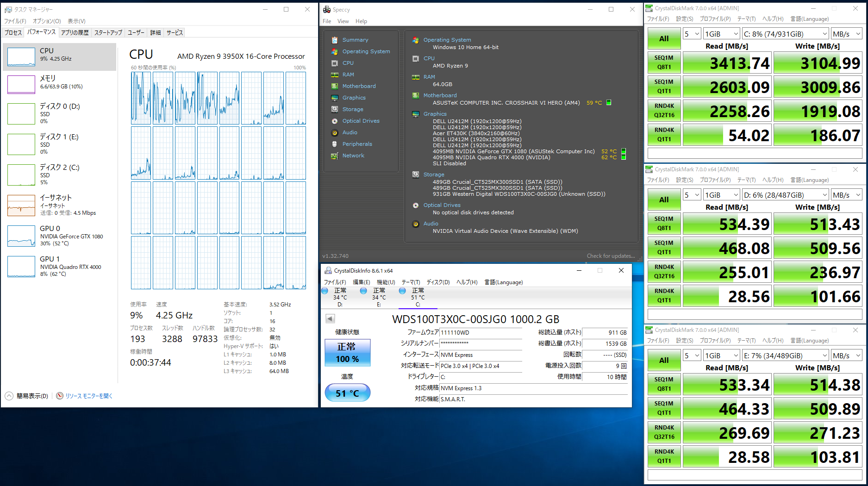The width and height of the screenshot is (868, 486).
Task: Click the Motherboard icon in Speccy sidebar
Action: coord(334,86)
